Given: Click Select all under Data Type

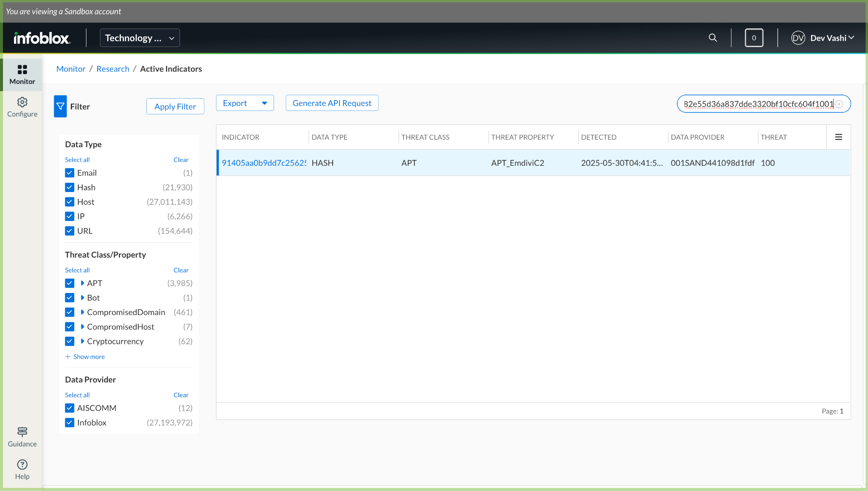Looking at the screenshot, I should coord(77,160).
